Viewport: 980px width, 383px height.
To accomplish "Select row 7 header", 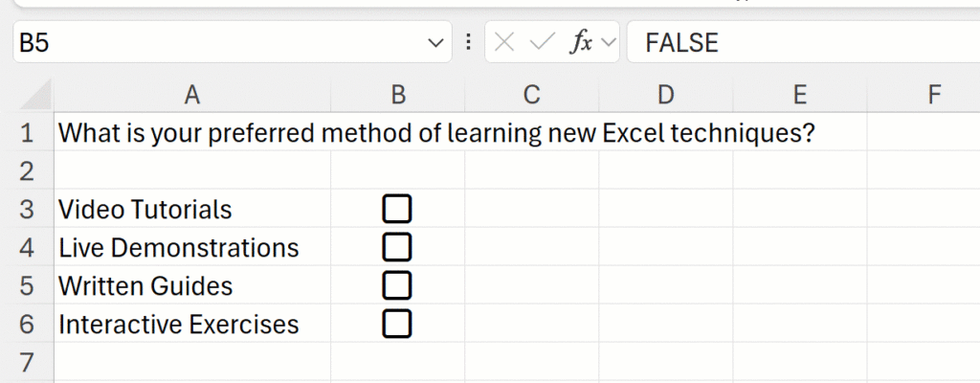I will [26, 363].
